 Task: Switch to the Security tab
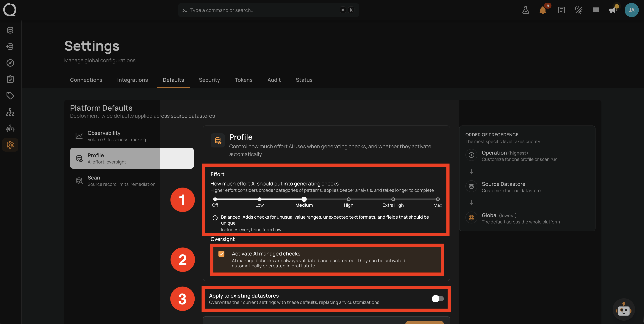(x=209, y=80)
